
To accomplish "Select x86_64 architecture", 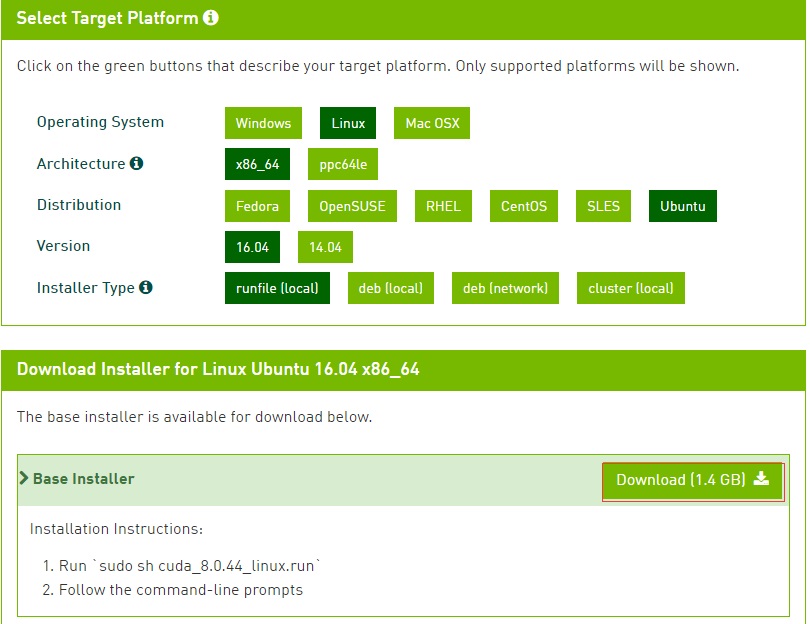I will [257, 165].
